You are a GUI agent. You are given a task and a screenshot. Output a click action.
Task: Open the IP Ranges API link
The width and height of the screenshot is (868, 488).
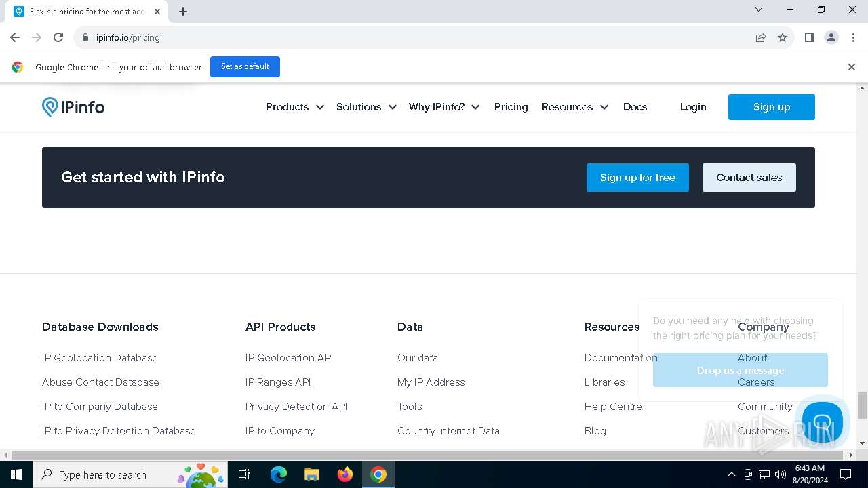point(278,382)
